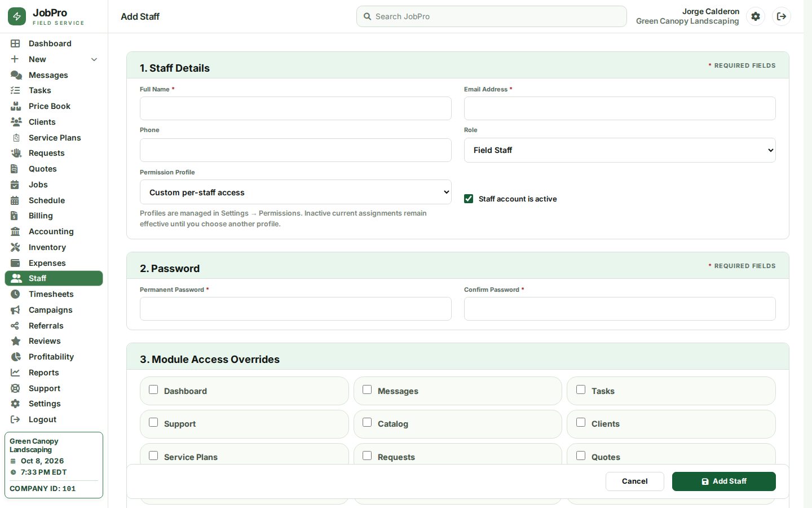Click the Price Book icon
Viewport: 812px width, 508px height.
(x=16, y=106)
